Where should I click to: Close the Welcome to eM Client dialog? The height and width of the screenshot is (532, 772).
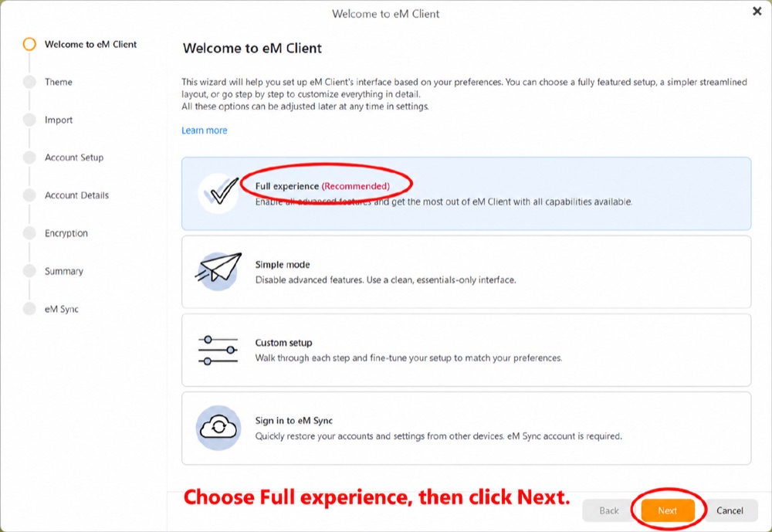[x=757, y=11]
